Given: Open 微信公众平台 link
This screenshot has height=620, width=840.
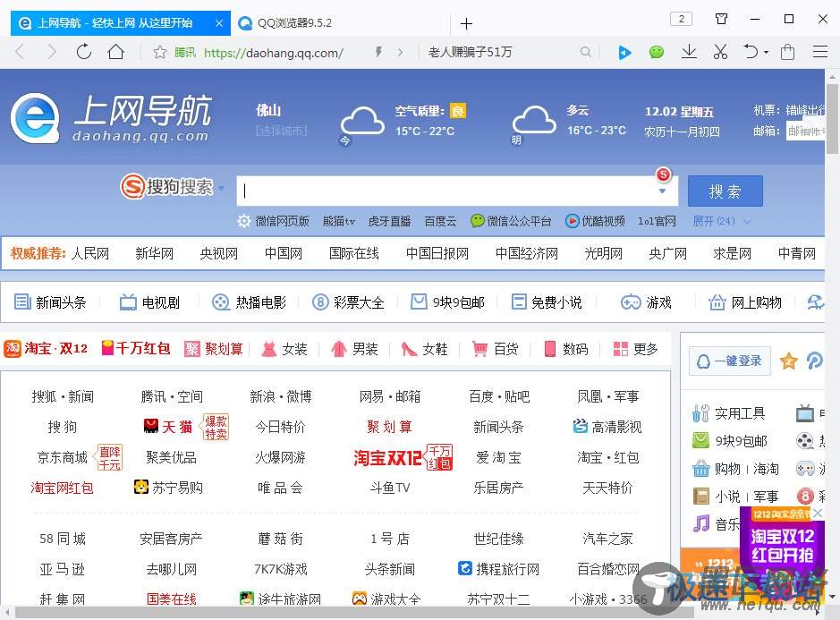Looking at the screenshot, I should tap(511, 221).
